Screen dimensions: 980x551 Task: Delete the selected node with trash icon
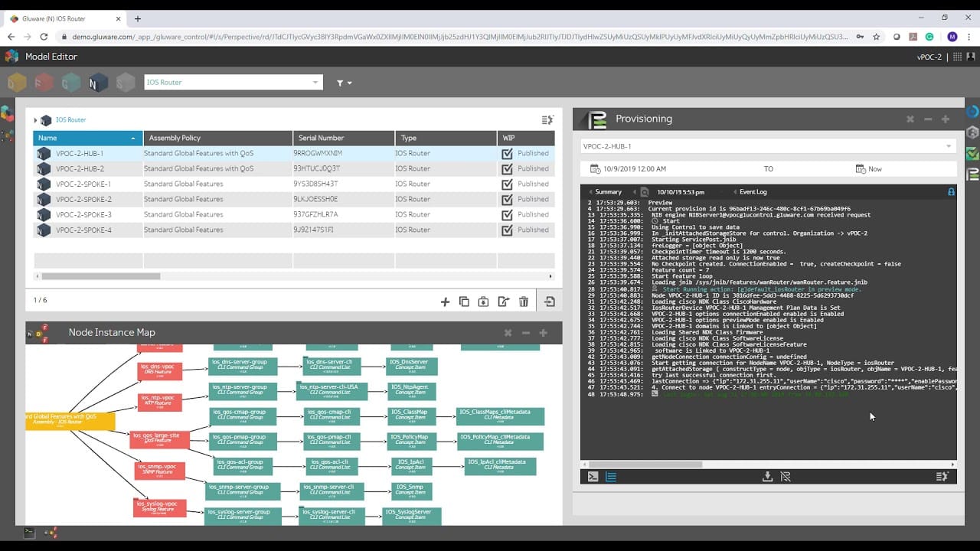coord(524,302)
